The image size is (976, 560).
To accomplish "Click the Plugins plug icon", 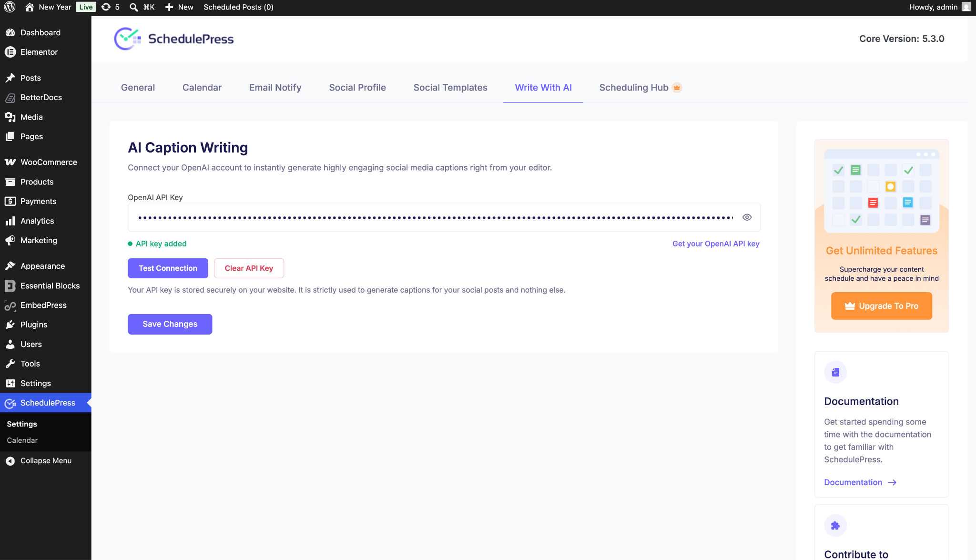I will [x=10, y=325].
